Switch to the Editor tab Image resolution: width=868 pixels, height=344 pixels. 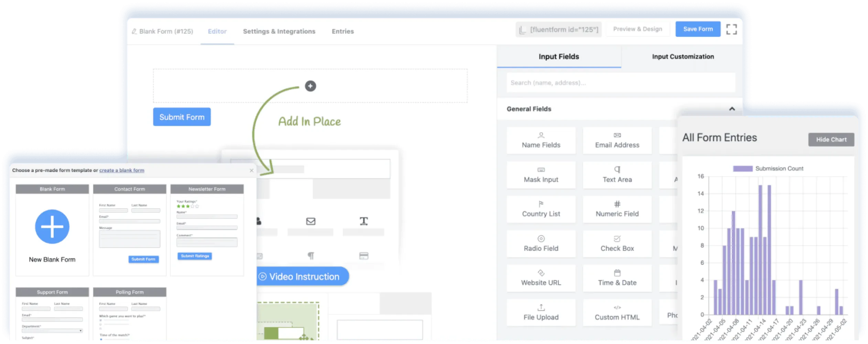tap(217, 31)
